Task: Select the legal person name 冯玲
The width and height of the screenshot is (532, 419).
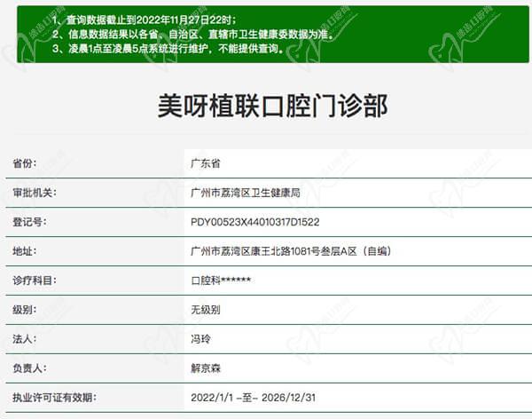Action: coord(200,339)
